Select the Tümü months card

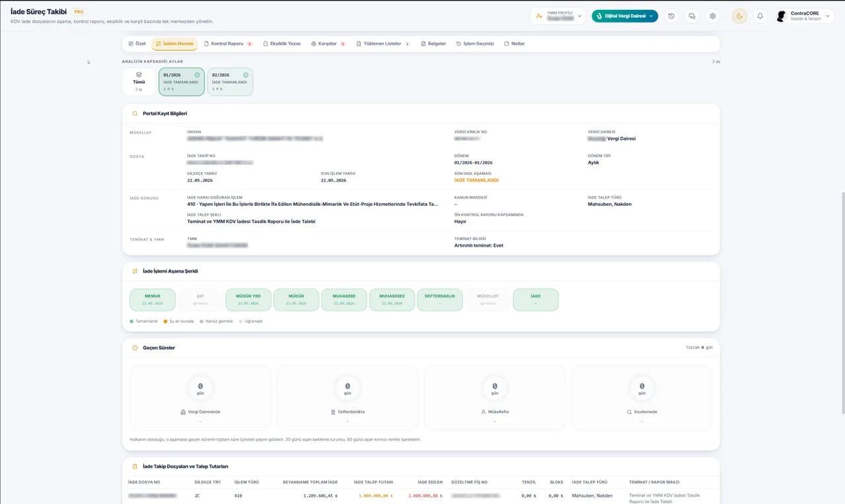(x=139, y=82)
